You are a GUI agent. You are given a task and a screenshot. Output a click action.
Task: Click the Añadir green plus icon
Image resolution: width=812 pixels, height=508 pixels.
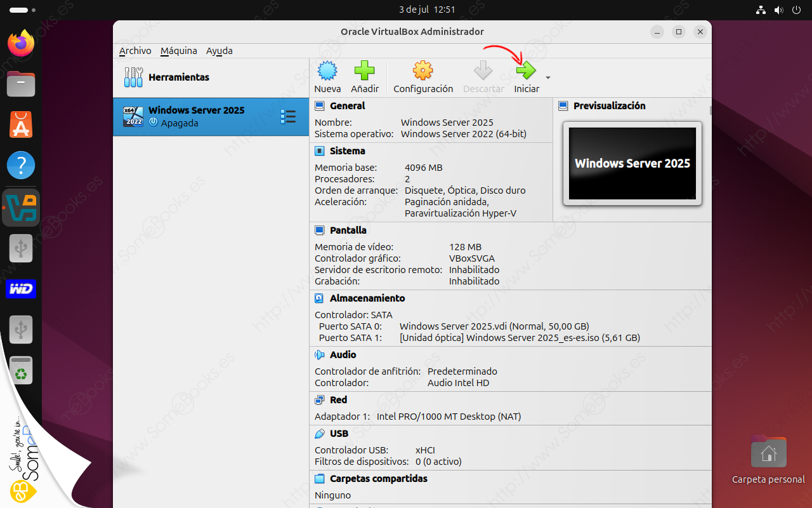point(364,71)
